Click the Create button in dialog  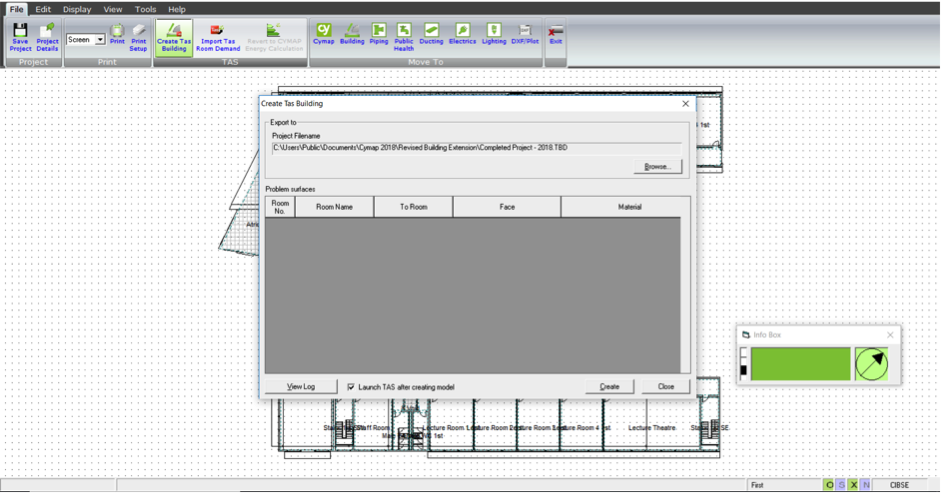click(609, 387)
